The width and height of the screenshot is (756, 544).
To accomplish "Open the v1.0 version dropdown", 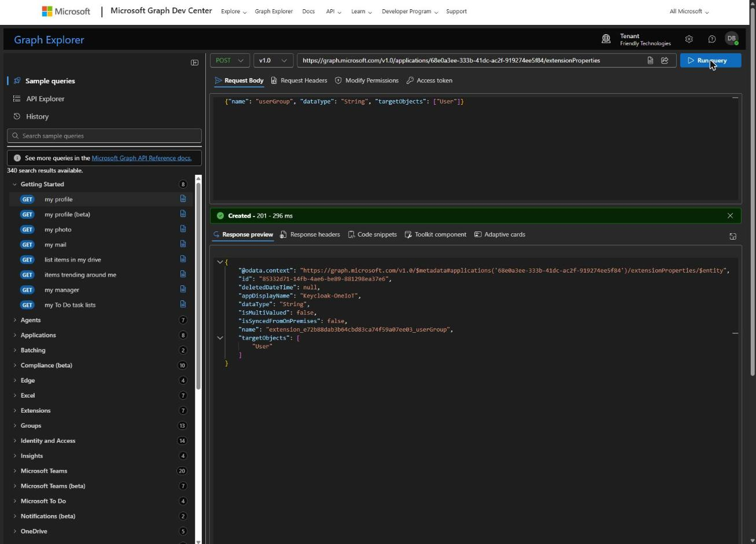I will pos(273,60).
